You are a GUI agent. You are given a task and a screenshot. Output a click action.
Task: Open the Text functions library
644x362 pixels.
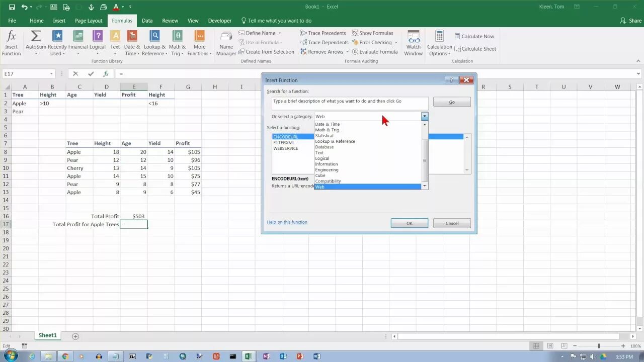(115, 43)
